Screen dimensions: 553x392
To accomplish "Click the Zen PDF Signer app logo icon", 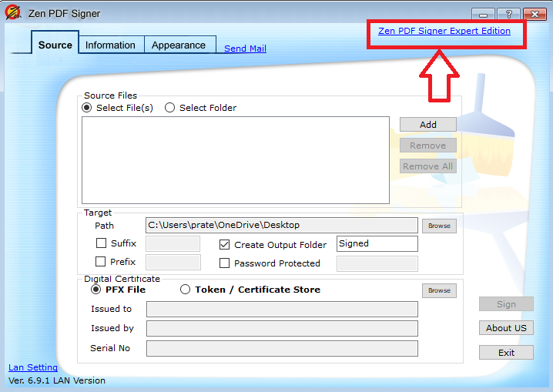I will tap(13, 12).
